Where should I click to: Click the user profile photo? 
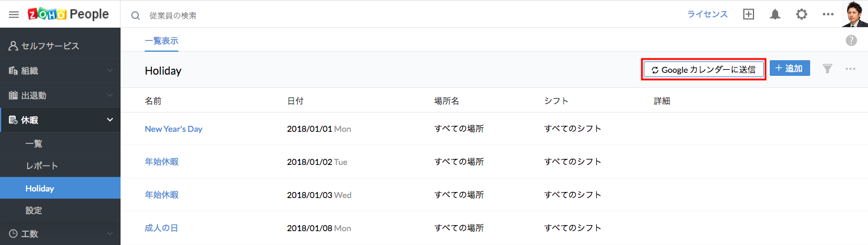click(855, 14)
